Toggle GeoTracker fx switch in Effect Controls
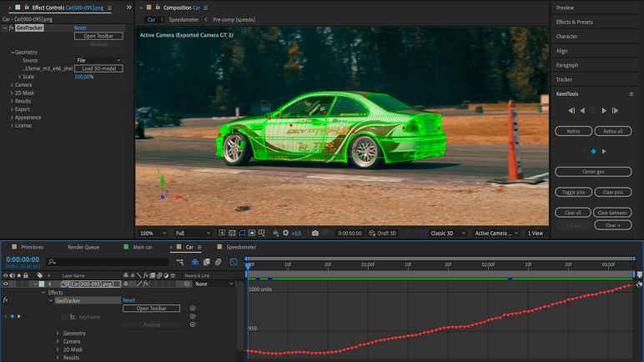This screenshot has height=362, width=644. tap(11, 28)
